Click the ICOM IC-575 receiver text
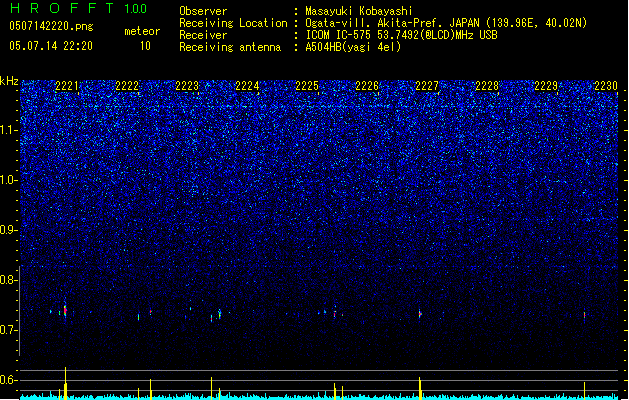Viewport: 629px width, 400px height. 401,35
